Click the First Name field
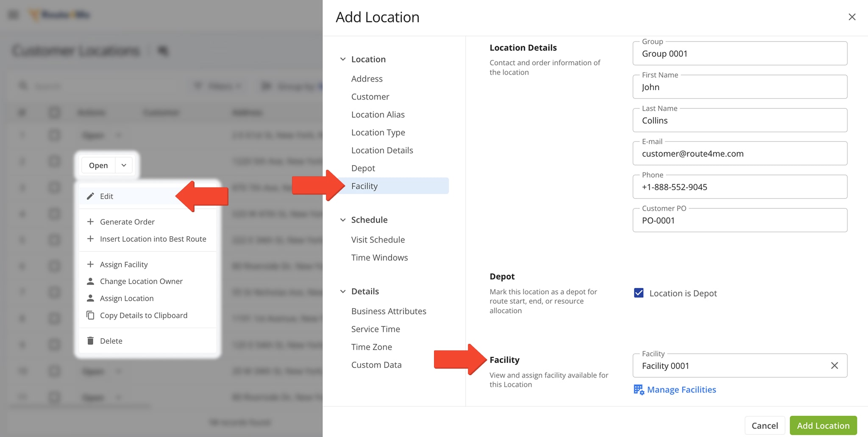Image resolution: width=868 pixels, height=437 pixels. 740,87
